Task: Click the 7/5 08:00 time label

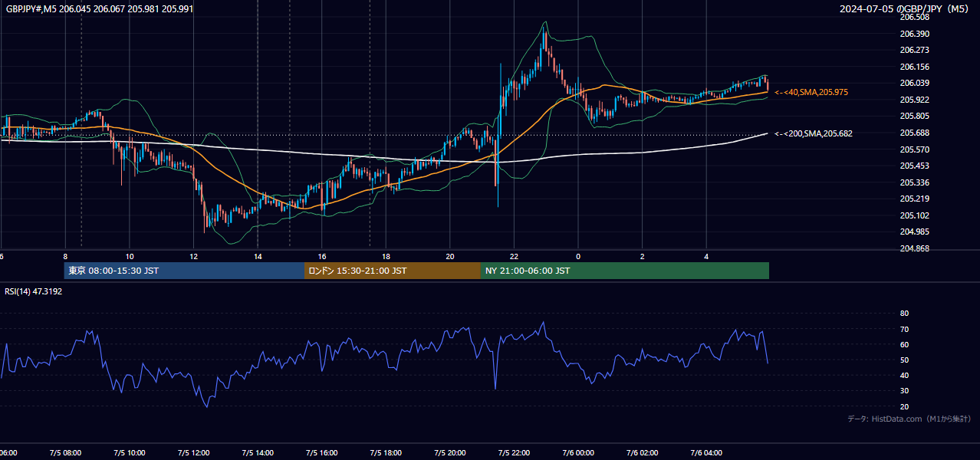Action: [65, 453]
